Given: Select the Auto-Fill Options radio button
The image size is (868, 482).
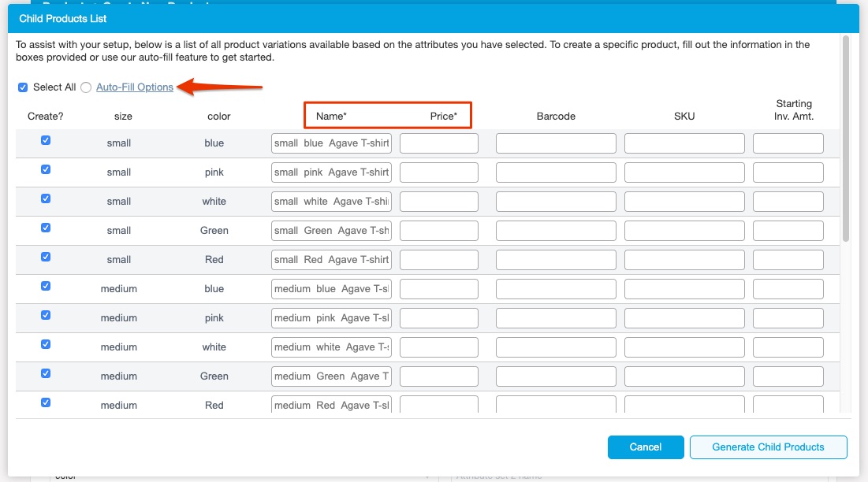Looking at the screenshot, I should (85, 87).
